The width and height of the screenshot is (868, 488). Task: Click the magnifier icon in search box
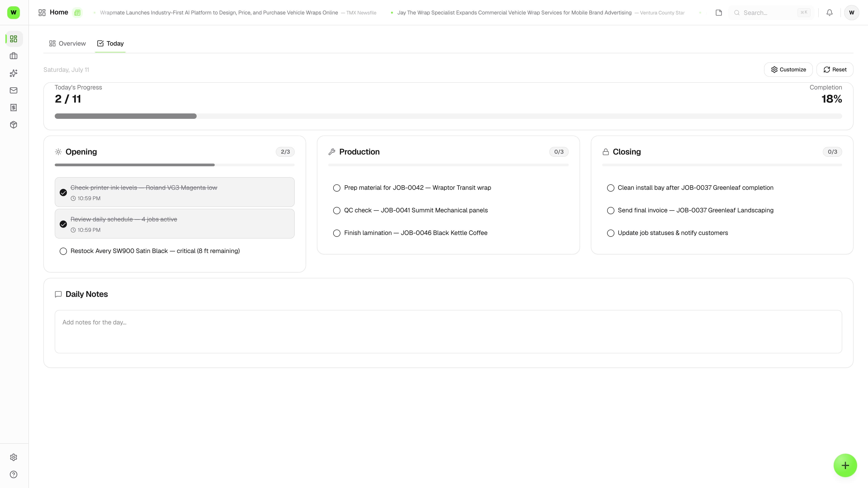[737, 13]
